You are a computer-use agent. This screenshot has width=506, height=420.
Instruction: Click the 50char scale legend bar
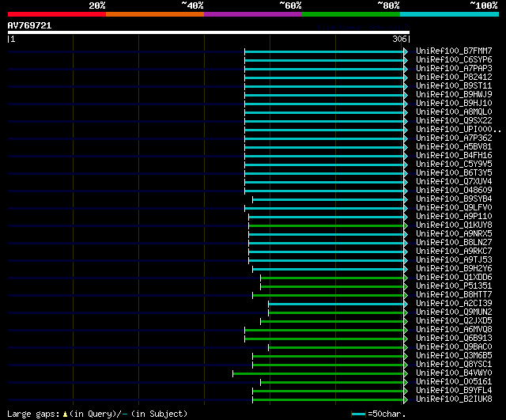pos(358,414)
